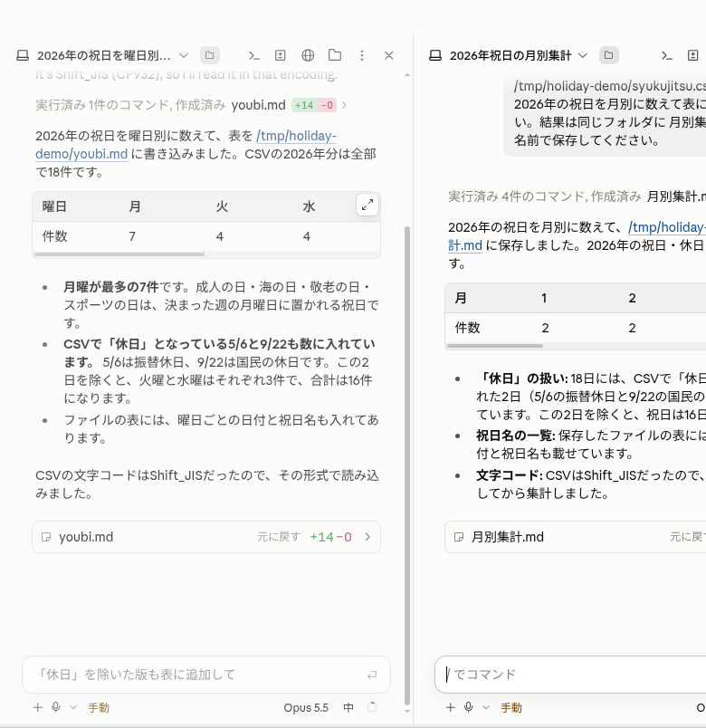Viewport: 706px width, 728px height.
Task: Click the laptop icon beside 2026年祝日の月別集計
Action: pyautogui.click(x=435, y=56)
